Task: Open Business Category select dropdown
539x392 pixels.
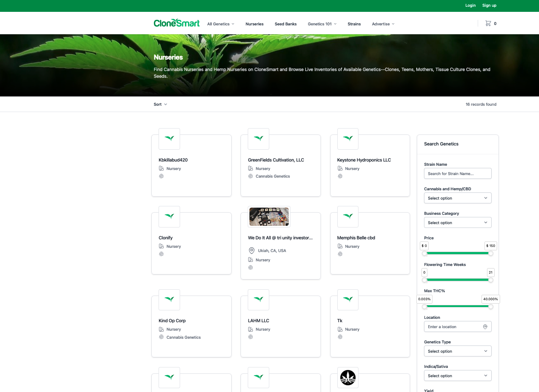Action: tap(457, 222)
